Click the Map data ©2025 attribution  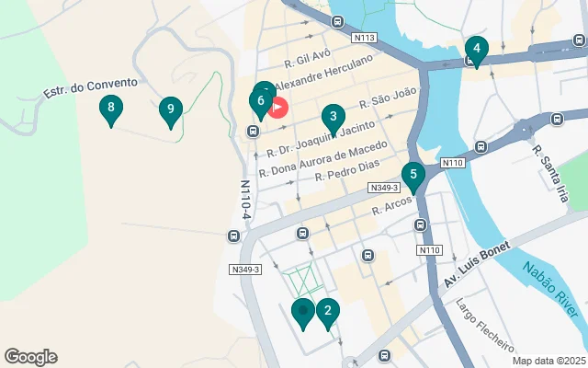click(548, 361)
